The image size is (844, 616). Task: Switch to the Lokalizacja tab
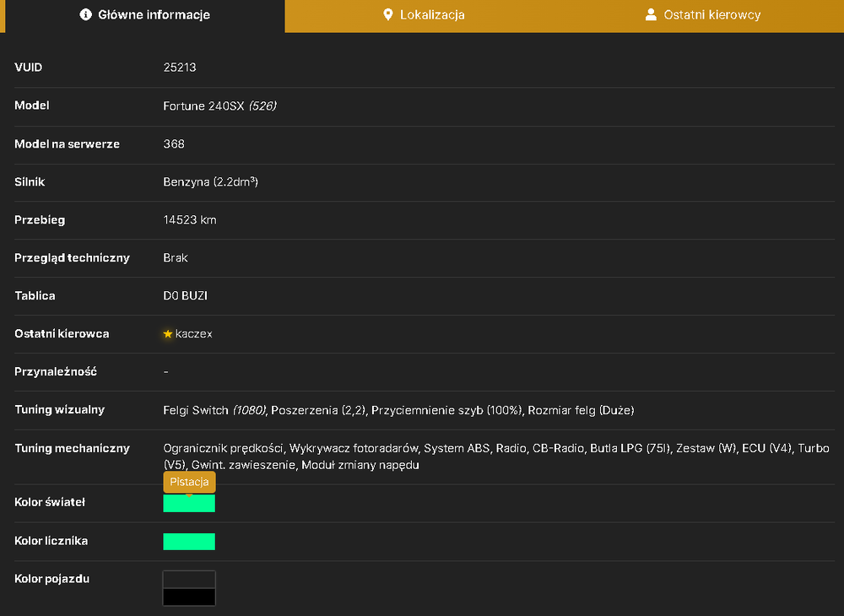point(425,15)
